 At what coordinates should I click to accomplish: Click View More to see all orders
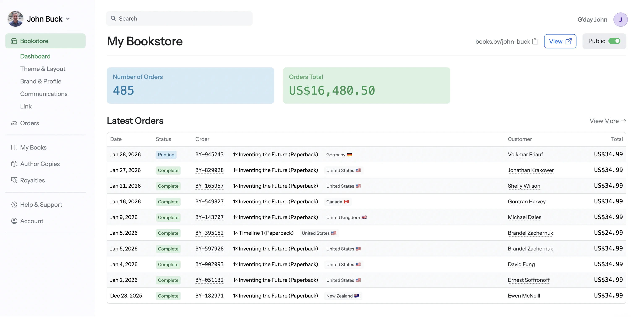[607, 121]
